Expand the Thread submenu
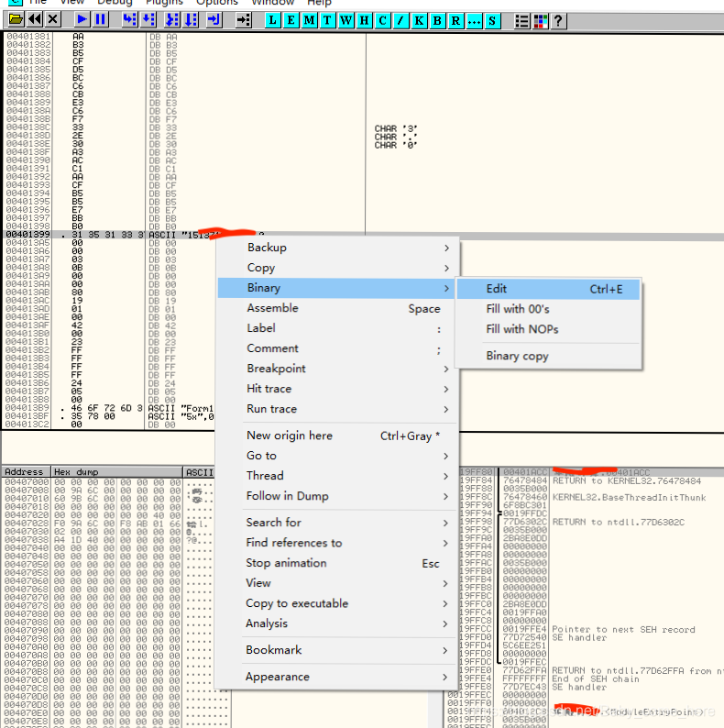Viewport: 724px width, 728px height. click(x=338, y=476)
